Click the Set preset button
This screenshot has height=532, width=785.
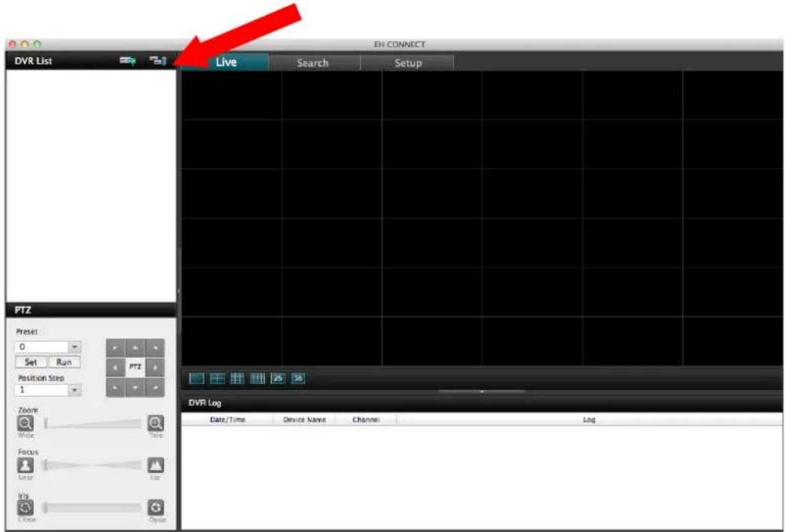coord(31,362)
